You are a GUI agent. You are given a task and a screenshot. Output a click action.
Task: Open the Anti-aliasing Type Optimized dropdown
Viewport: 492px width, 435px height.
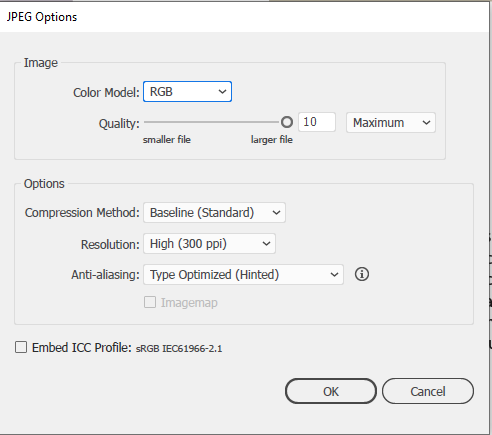click(243, 275)
